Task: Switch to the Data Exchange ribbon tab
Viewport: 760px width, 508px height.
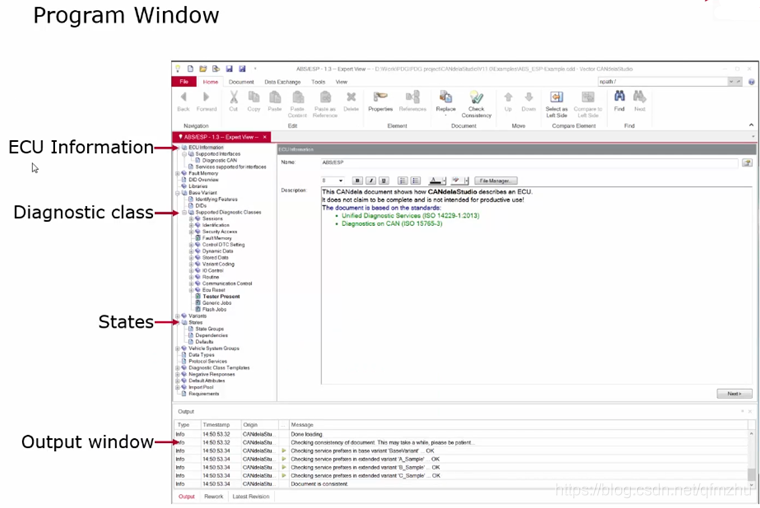Action: 283,82
